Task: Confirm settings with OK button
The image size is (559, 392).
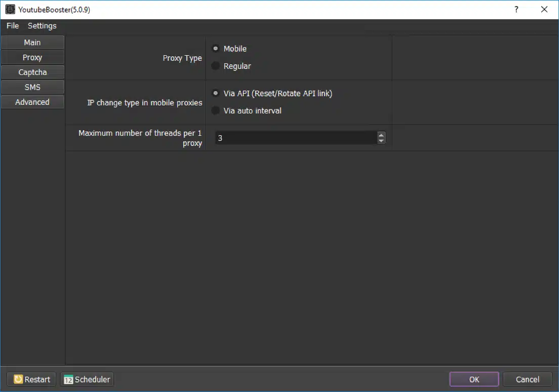Action: click(474, 379)
